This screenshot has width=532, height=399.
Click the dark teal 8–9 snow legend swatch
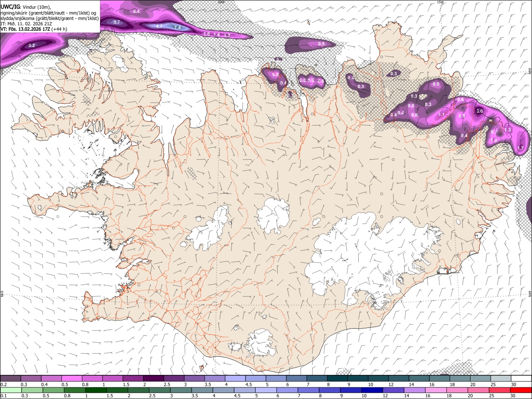pos(337,379)
